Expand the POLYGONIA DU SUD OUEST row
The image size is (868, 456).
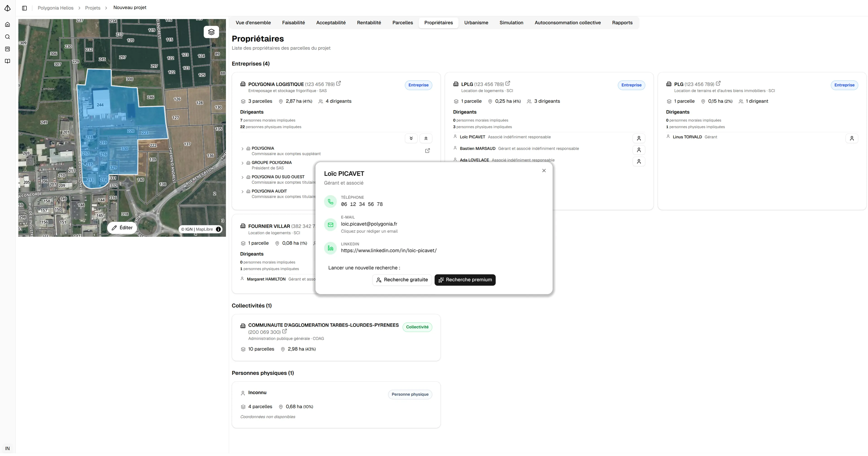242,177
